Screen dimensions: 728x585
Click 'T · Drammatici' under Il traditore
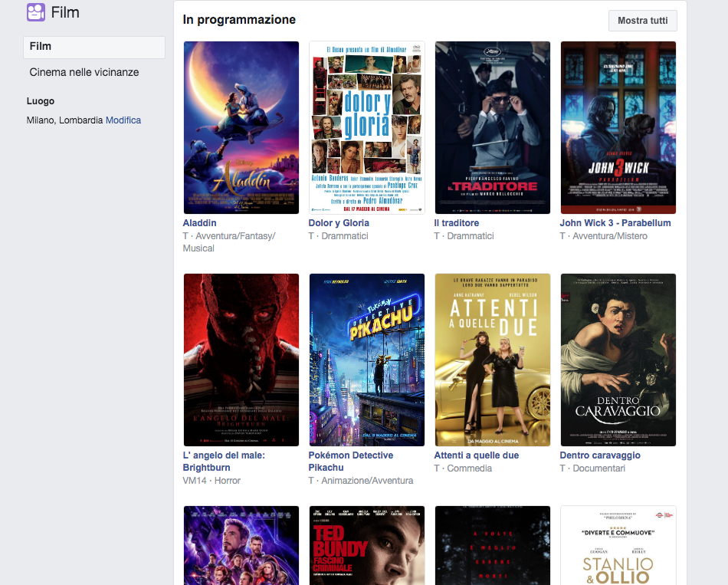[464, 236]
